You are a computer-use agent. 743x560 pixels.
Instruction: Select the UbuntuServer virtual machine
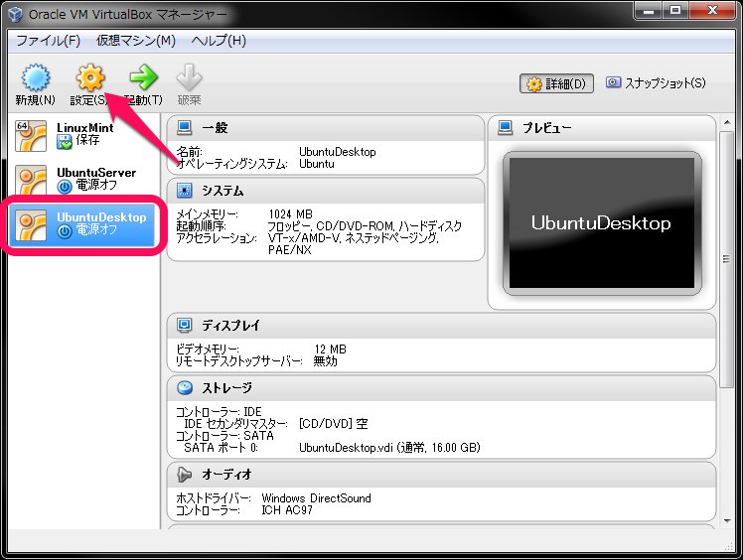tap(84, 180)
